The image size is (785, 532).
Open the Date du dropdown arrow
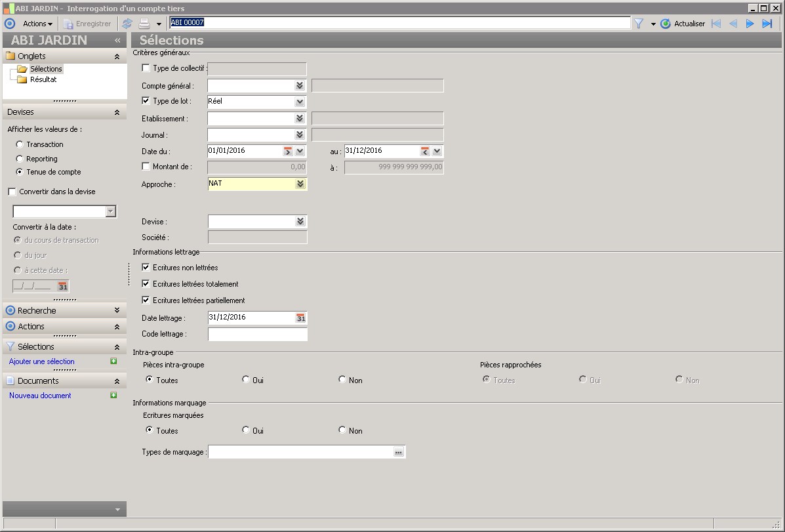pyautogui.click(x=300, y=151)
